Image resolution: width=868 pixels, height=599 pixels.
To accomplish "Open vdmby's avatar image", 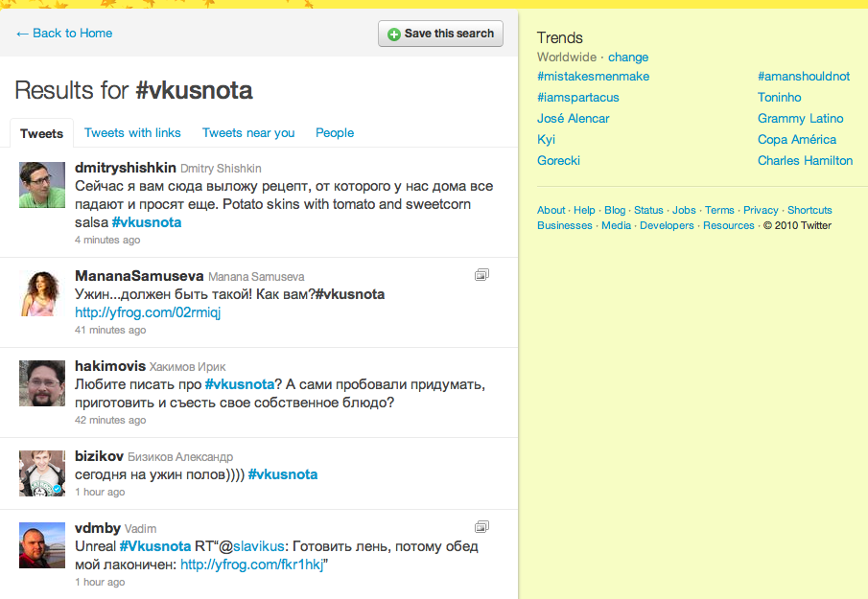I will pos(42,545).
